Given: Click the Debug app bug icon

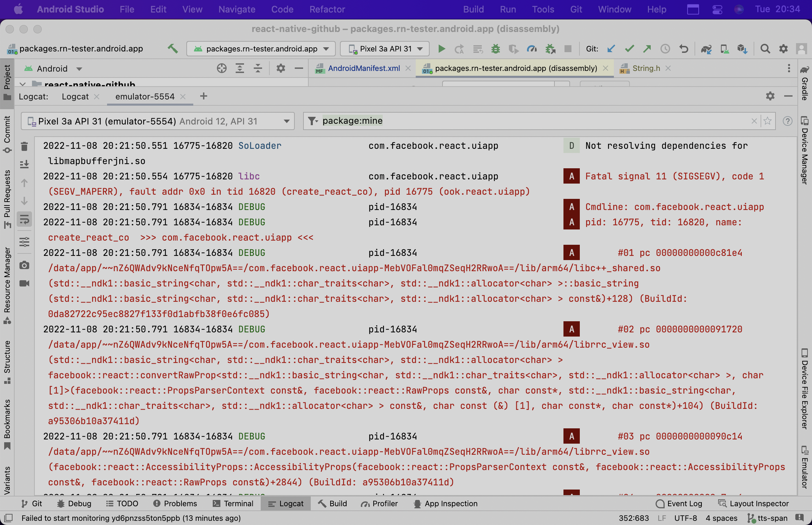Looking at the screenshot, I should click(495, 49).
